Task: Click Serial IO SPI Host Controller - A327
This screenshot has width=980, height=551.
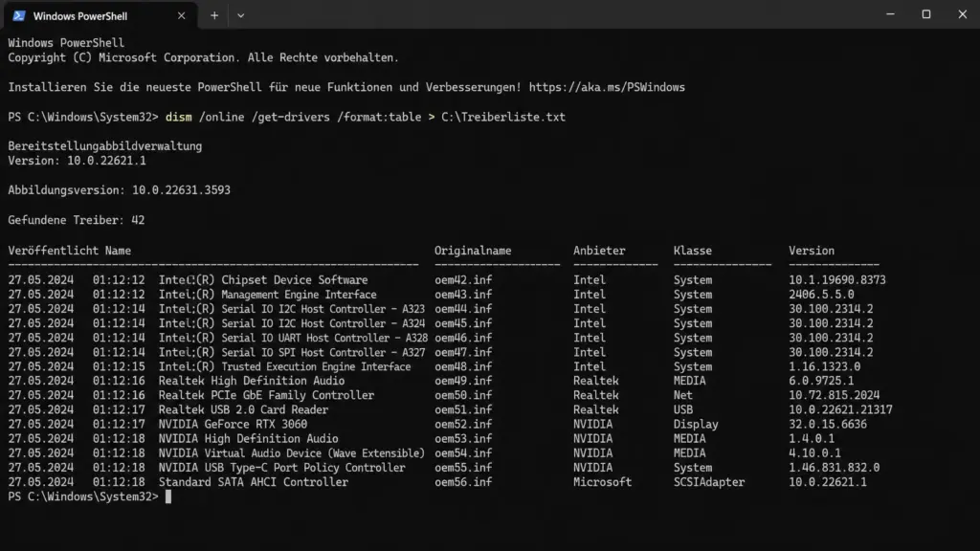Action: (x=323, y=352)
